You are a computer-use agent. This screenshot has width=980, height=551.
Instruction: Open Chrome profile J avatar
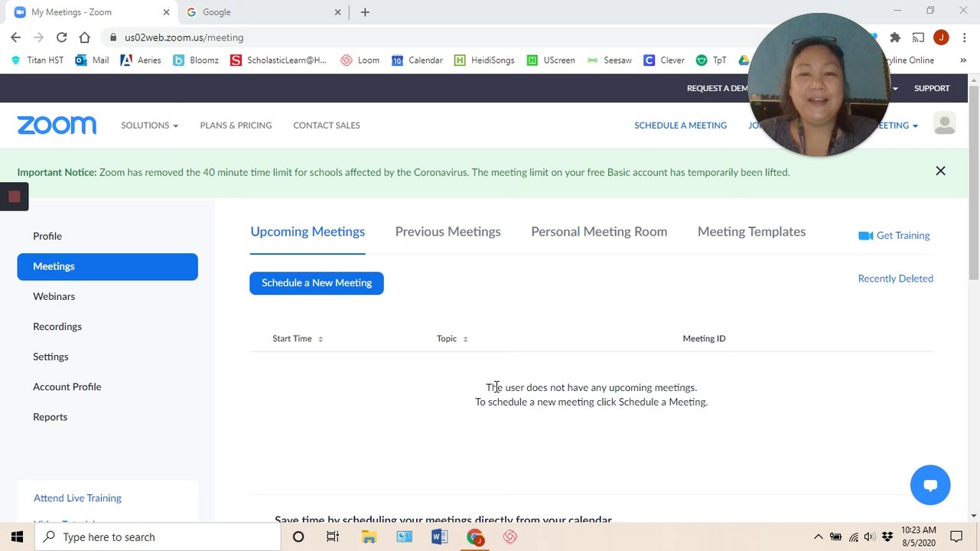941,37
